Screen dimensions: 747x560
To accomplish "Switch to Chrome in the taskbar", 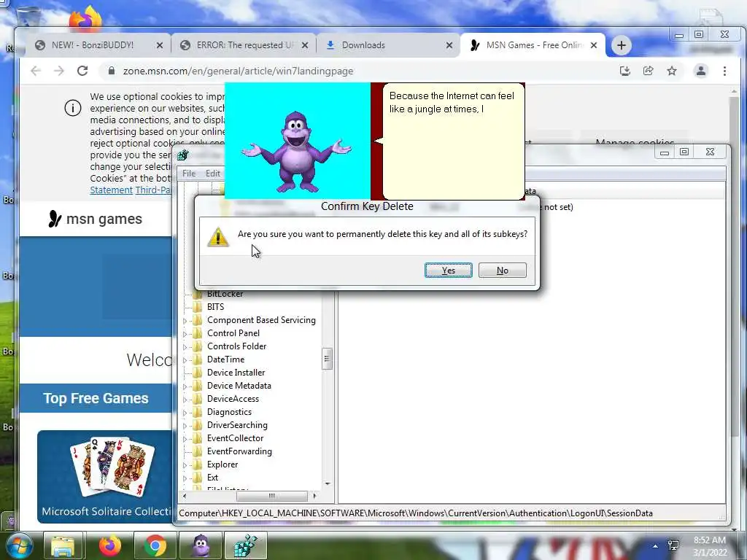I will point(155,546).
